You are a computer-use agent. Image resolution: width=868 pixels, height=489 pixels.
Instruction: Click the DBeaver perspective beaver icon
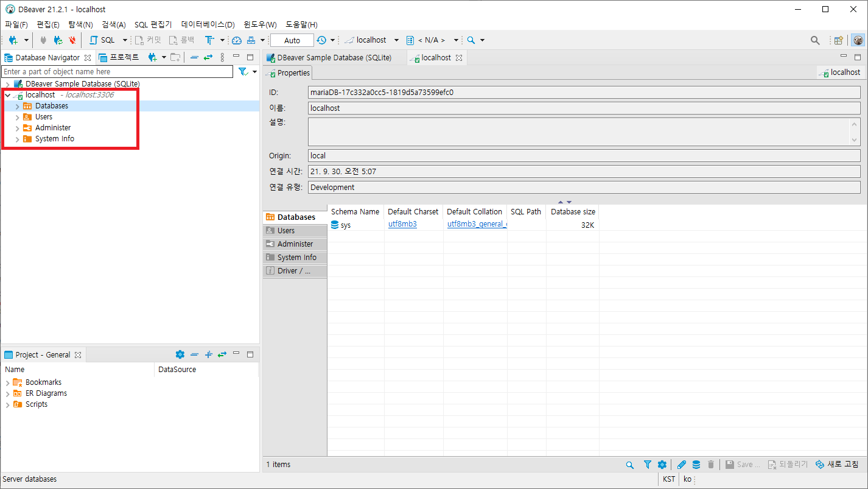pos(858,40)
